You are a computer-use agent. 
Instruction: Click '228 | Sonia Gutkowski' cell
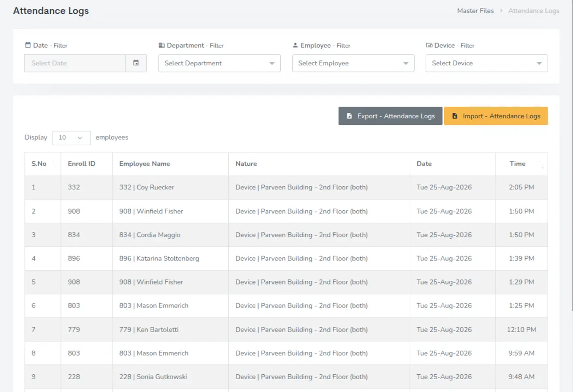pos(170,376)
